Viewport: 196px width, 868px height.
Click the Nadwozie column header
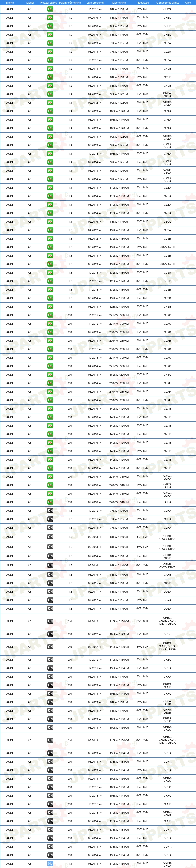click(143, 3)
